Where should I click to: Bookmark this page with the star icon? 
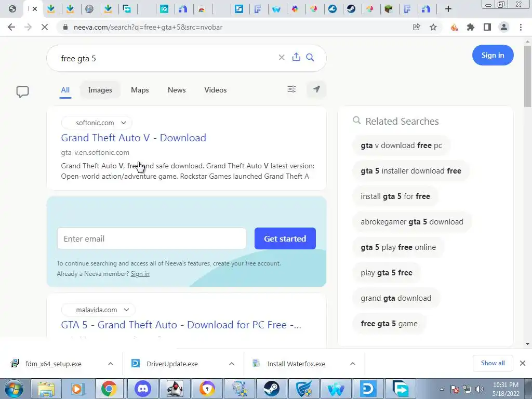[433, 27]
